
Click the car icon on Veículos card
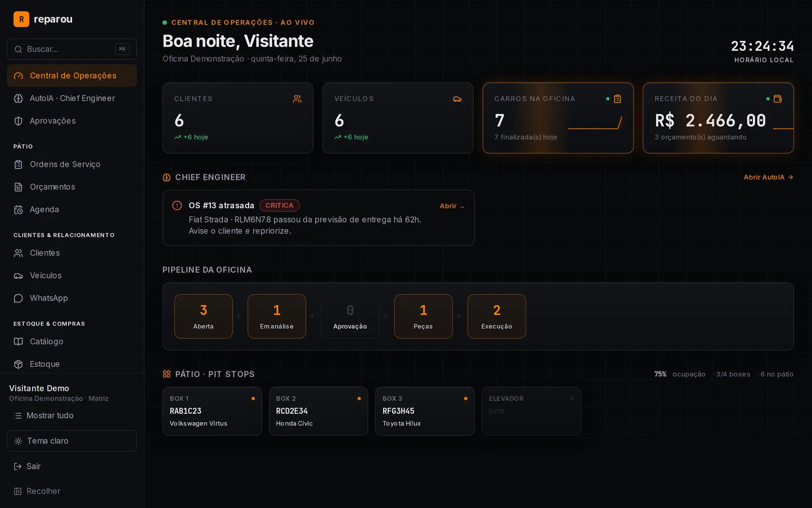[457, 99]
